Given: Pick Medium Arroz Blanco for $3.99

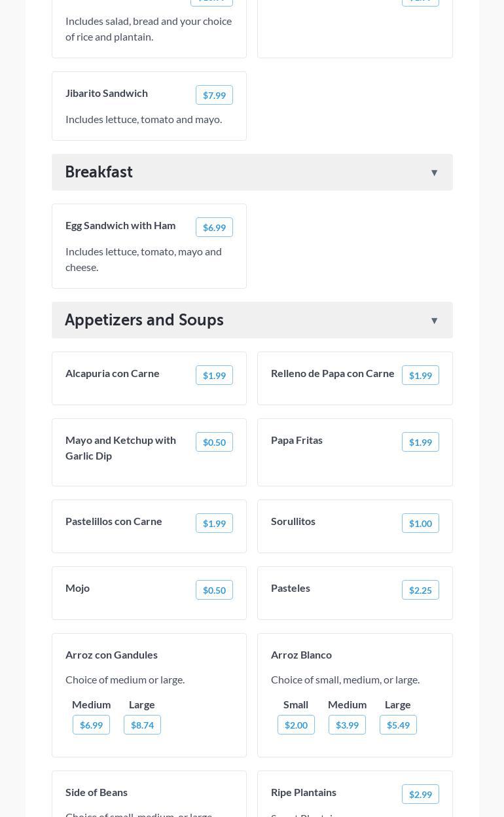Looking at the screenshot, I should tap(347, 725).
